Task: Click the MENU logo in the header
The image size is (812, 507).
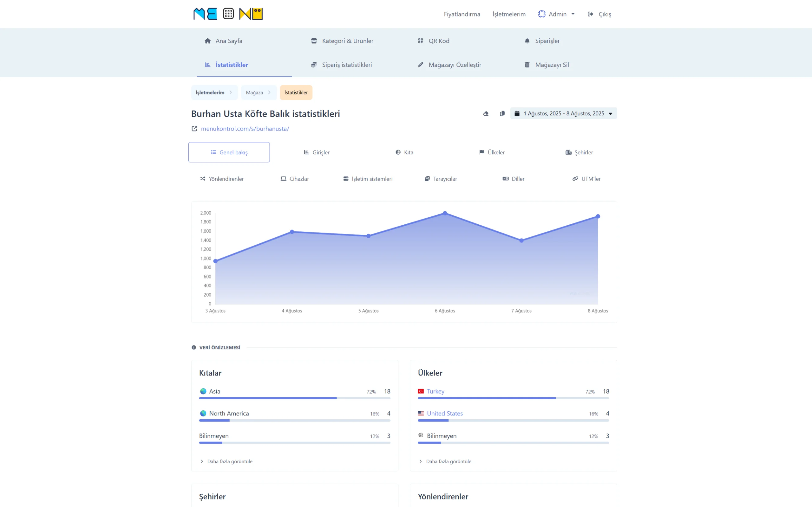Action: pos(228,14)
